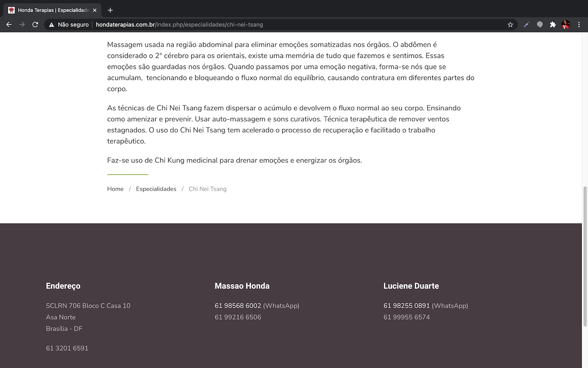The width and height of the screenshot is (588, 368).
Task: Click the Endereço heading
Action: tap(63, 286)
